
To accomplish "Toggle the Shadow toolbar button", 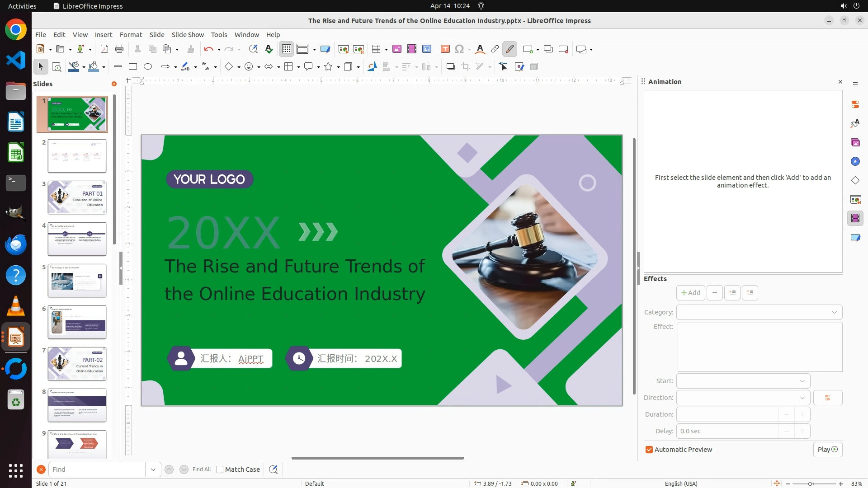I will (x=450, y=67).
